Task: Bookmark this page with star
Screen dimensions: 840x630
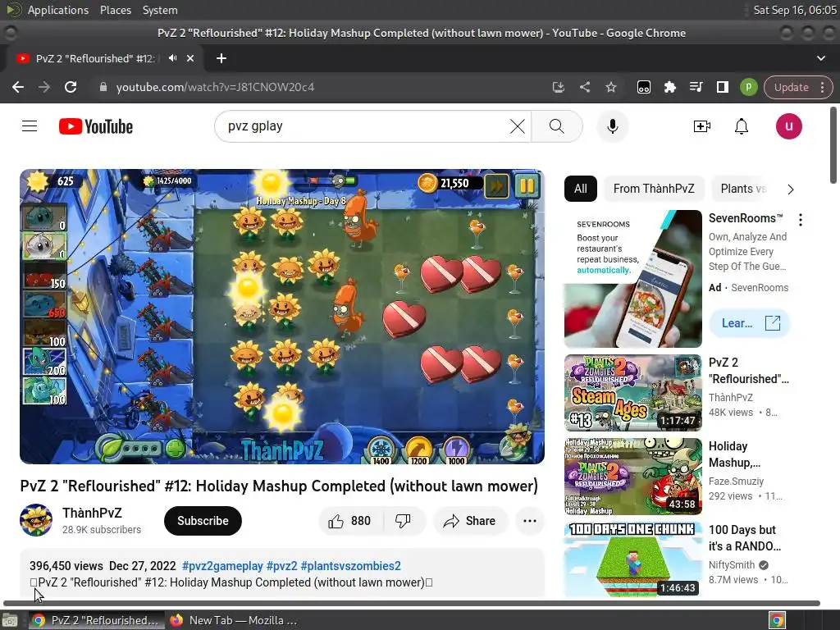Action: coord(610,87)
